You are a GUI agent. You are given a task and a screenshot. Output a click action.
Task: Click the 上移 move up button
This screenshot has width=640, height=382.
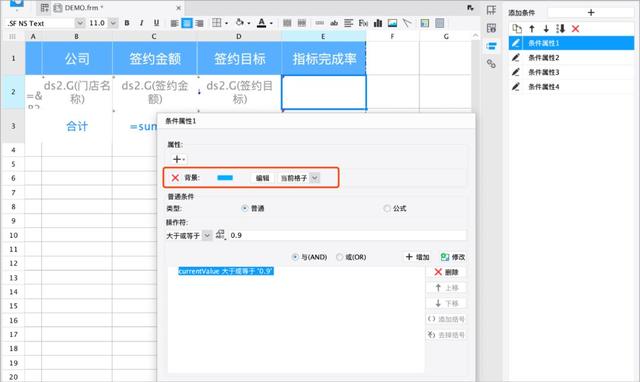tap(446, 288)
